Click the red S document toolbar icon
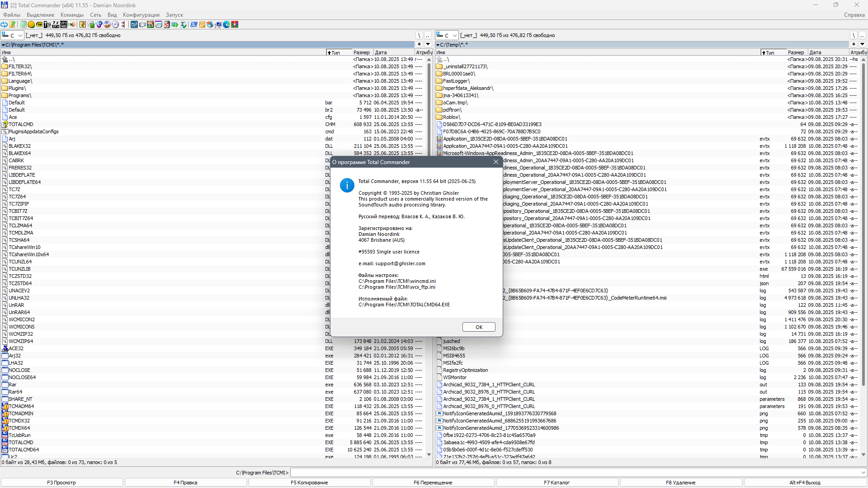This screenshot has width=868, height=488. tap(167, 24)
